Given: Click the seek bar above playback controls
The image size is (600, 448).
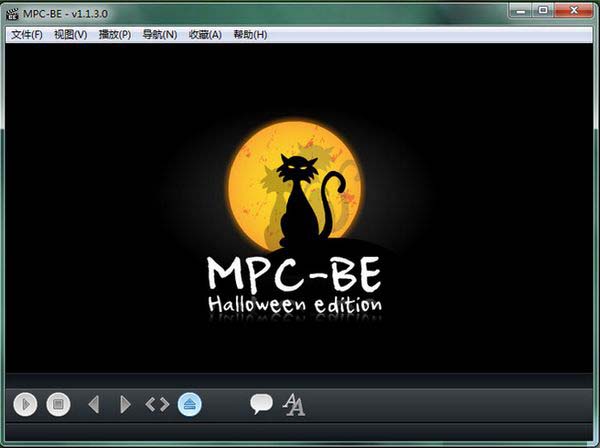Looking at the screenshot, I should (299, 381).
